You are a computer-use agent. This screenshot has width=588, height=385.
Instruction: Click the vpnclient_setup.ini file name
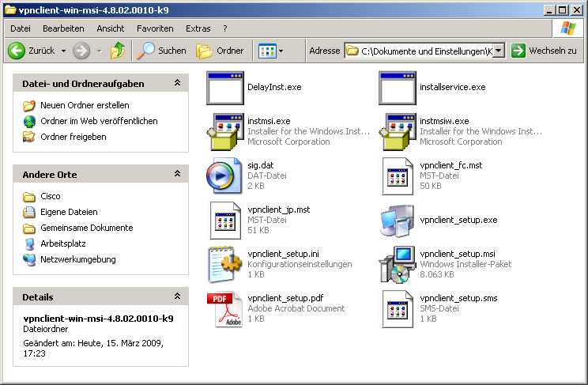(283, 254)
